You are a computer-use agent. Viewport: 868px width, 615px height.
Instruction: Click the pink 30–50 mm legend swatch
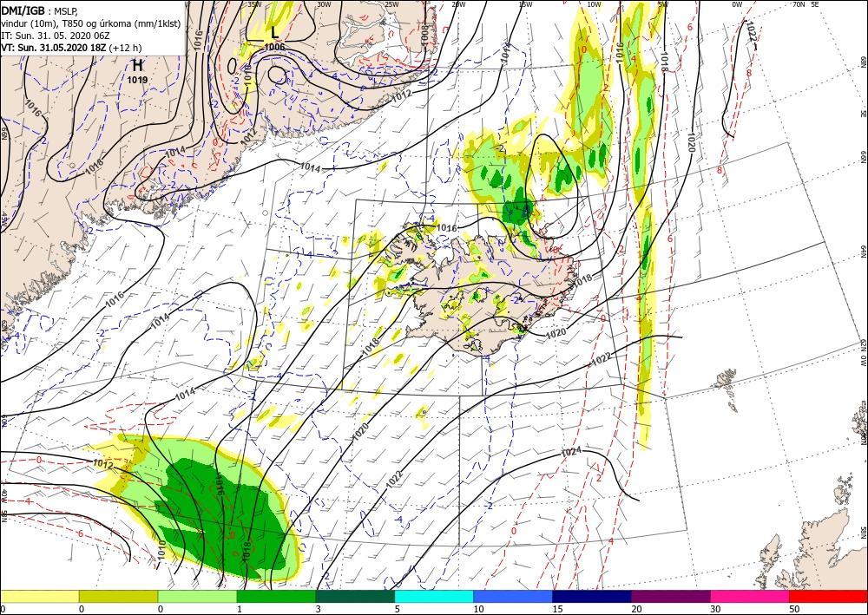click(x=750, y=596)
